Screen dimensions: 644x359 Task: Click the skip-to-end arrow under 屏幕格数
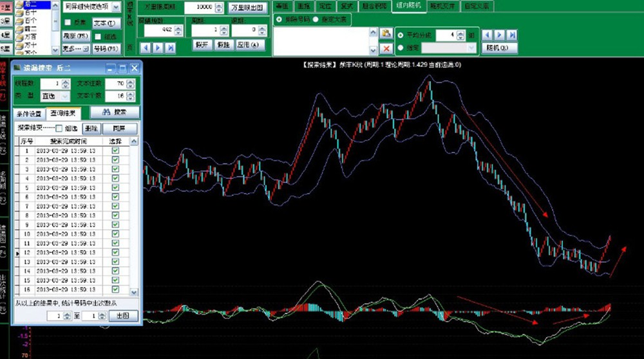point(170,48)
